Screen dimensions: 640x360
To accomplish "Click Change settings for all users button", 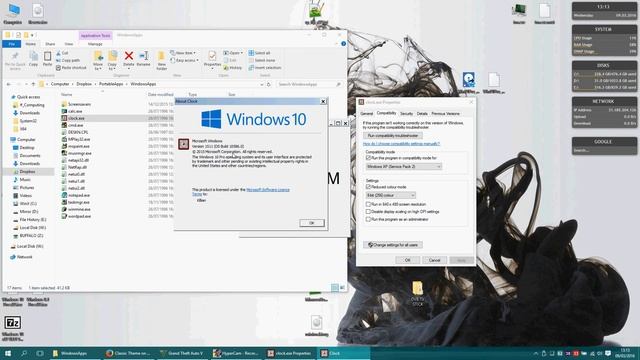I will click(393, 245).
